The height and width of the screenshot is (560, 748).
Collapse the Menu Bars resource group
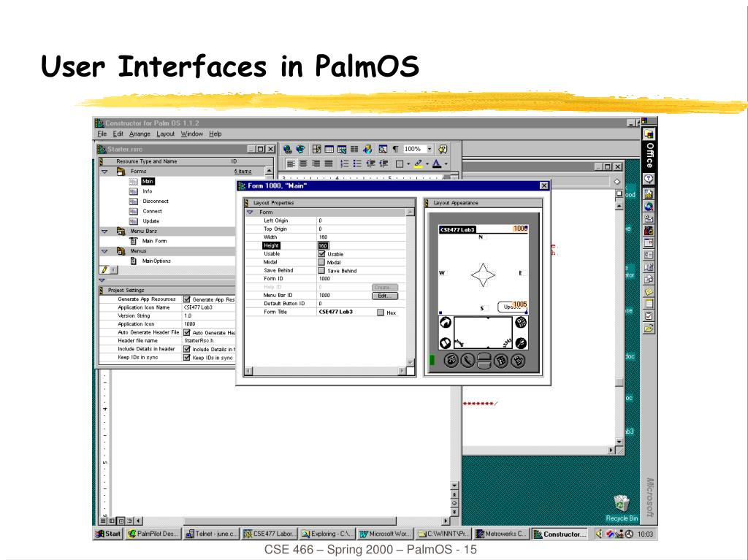(x=105, y=231)
